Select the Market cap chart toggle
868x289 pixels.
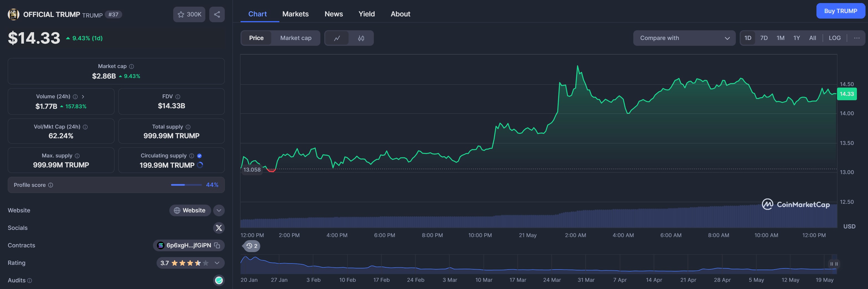click(296, 38)
